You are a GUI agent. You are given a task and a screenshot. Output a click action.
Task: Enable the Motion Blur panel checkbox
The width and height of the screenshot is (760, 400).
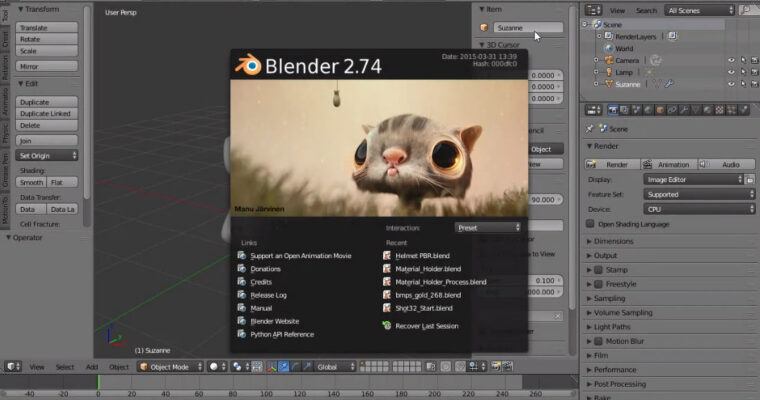click(599, 341)
